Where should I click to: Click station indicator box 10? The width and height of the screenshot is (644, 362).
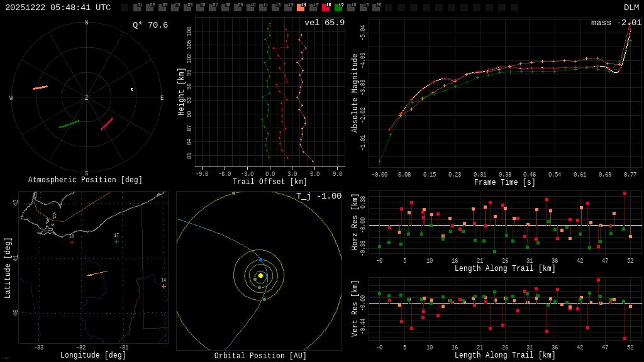point(250,8)
